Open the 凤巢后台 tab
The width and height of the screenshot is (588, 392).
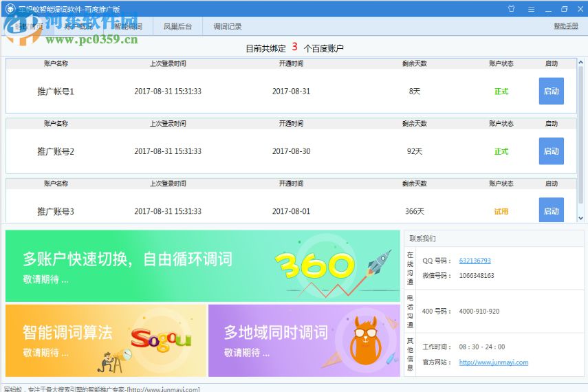tap(177, 26)
